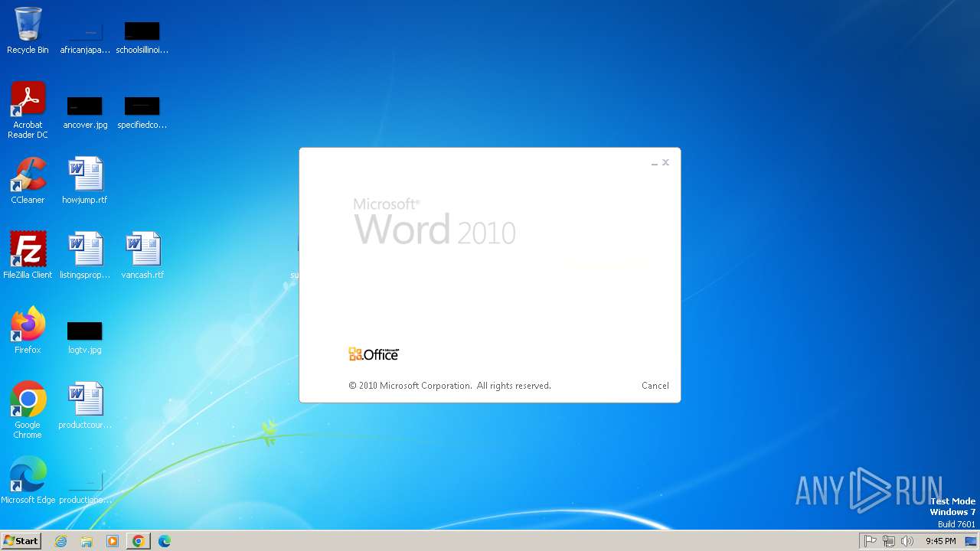The width and height of the screenshot is (980, 551).
Task: Select the productione file icon
Action: (85, 487)
